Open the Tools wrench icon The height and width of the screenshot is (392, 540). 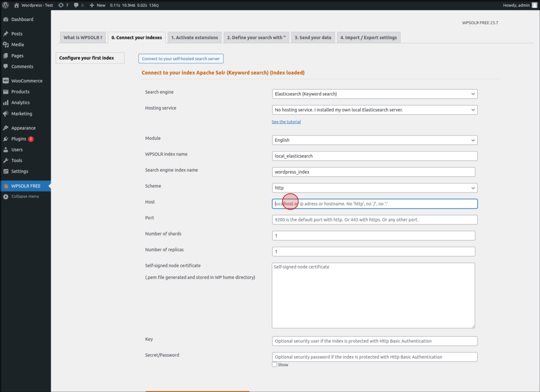click(x=5, y=160)
